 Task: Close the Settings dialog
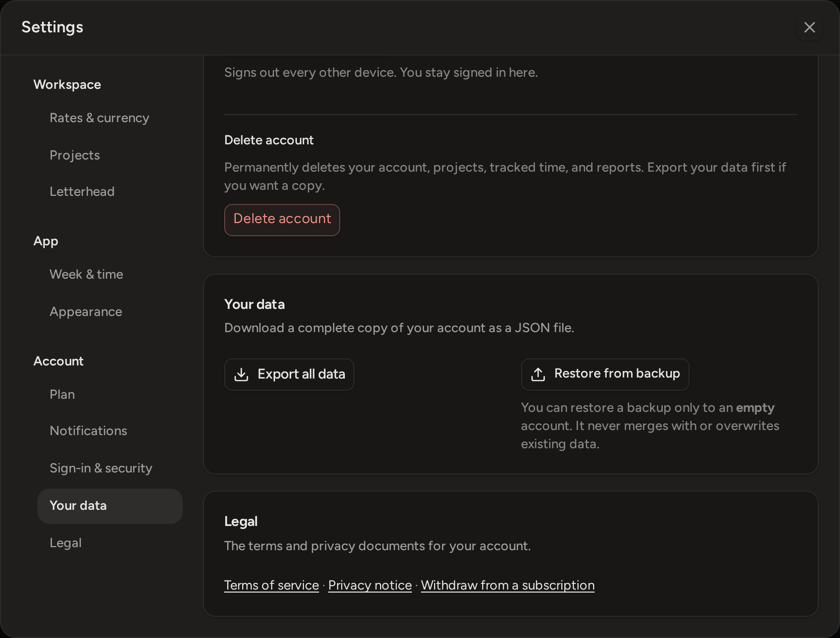[809, 27]
